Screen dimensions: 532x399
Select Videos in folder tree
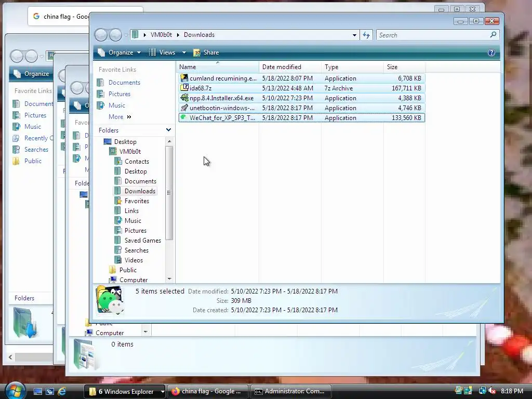[x=134, y=260]
